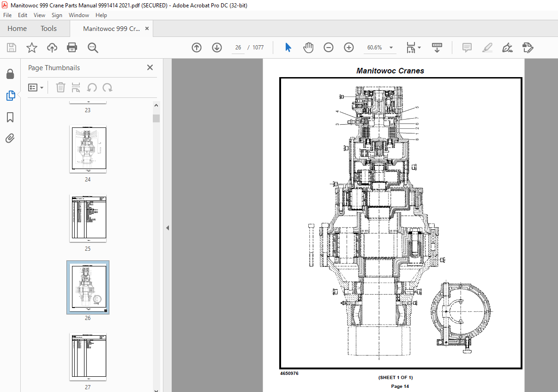
Task: Open the File menu
Action: [7, 15]
